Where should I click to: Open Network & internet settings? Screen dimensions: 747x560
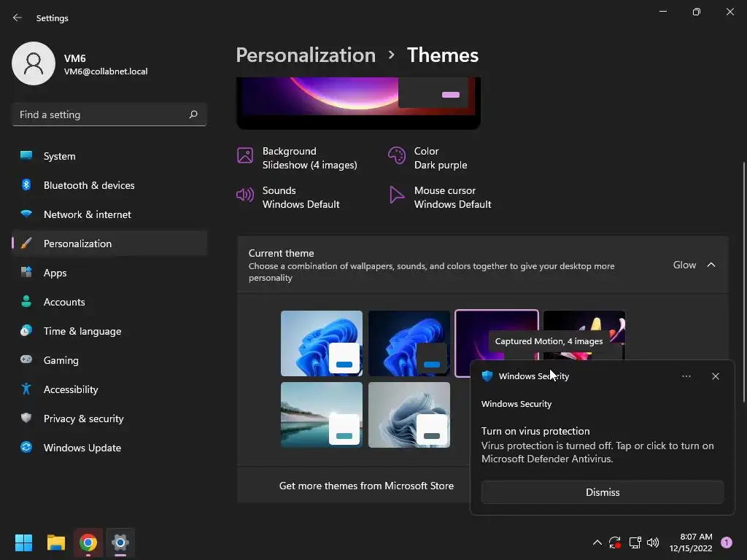tap(109, 214)
